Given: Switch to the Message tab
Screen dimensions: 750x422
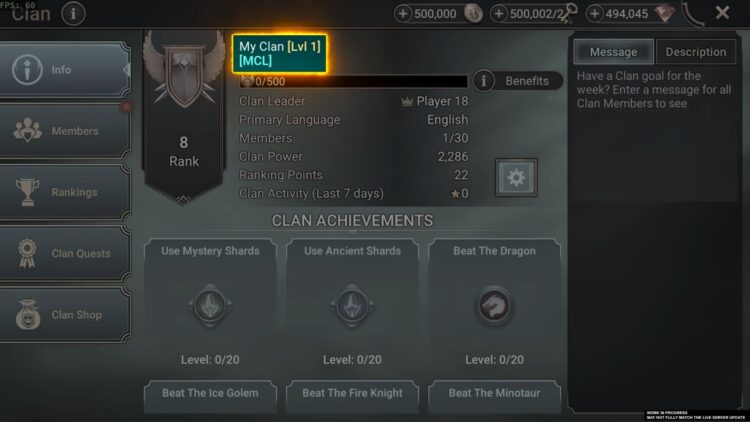Looking at the screenshot, I should 613,52.
